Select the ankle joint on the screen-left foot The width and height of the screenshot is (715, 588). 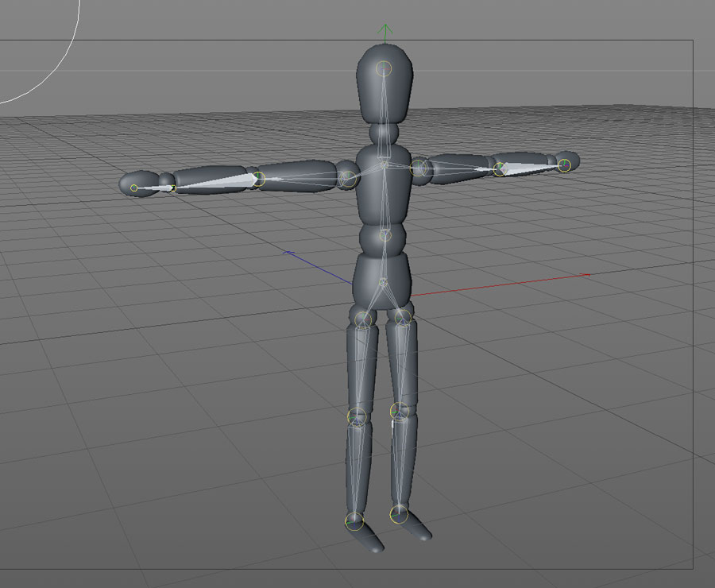pos(354,521)
